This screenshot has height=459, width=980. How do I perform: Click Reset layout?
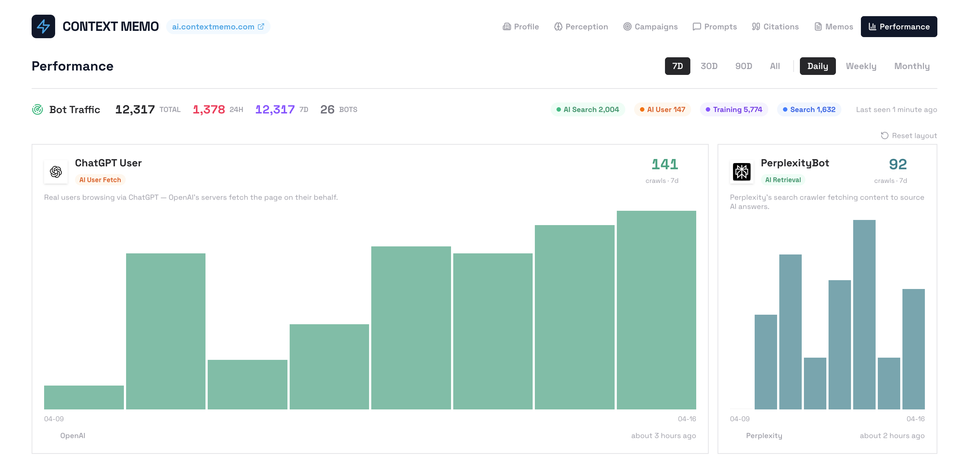908,135
